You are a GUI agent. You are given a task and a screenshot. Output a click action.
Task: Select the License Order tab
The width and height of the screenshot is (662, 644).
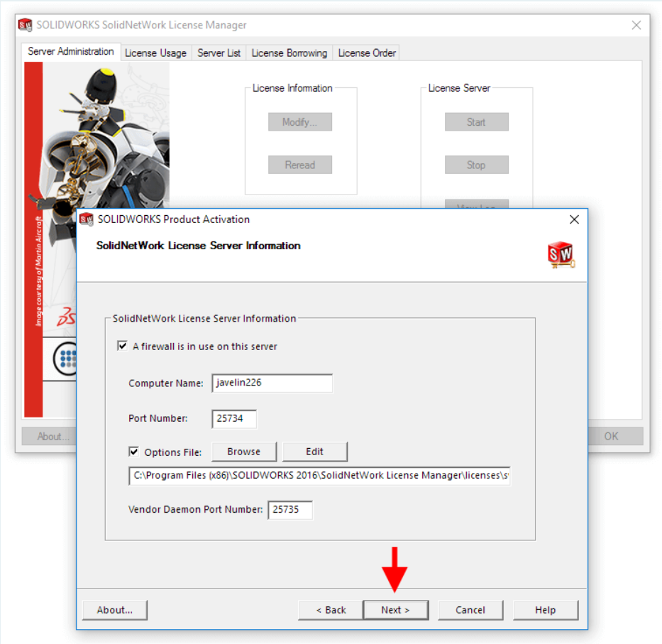[367, 53]
